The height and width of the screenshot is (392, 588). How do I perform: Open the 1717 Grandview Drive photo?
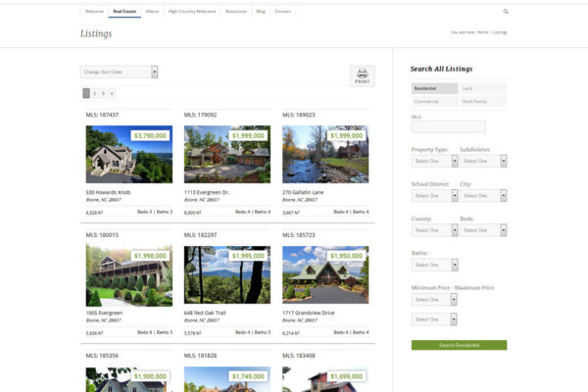pyautogui.click(x=325, y=275)
